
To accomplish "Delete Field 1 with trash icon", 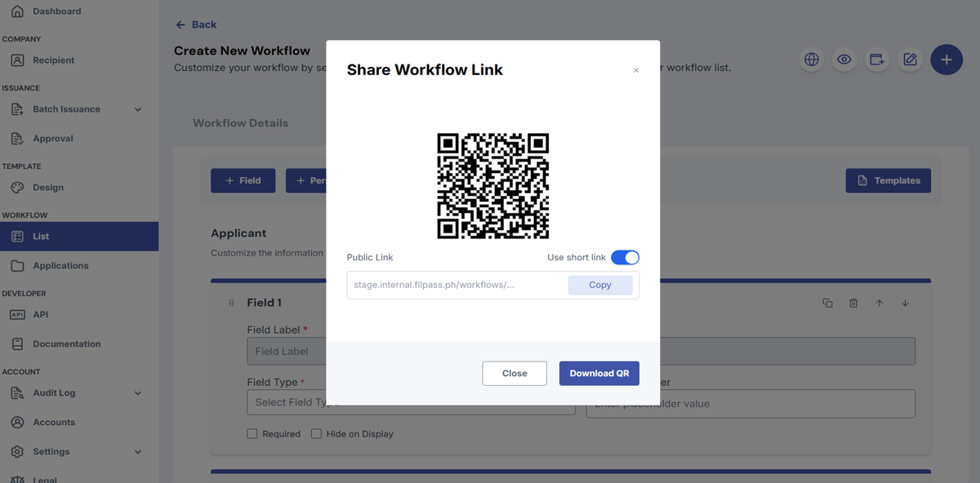I will pos(853,303).
